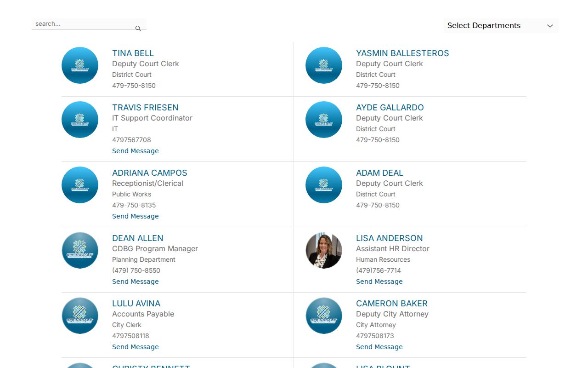
Task: Click the Planning Department label
Action: tap(144, 259)
